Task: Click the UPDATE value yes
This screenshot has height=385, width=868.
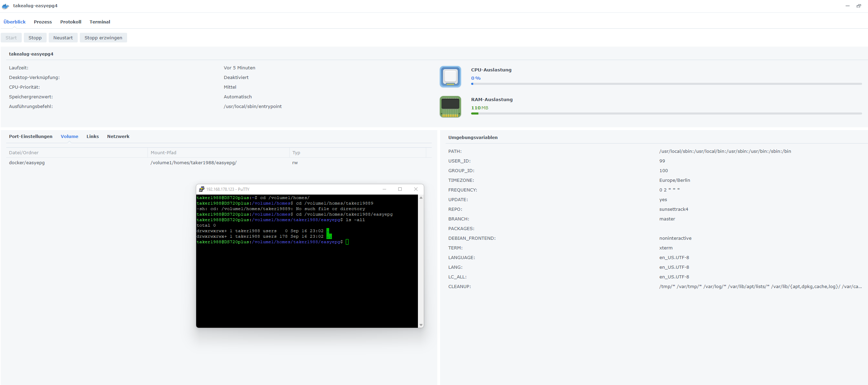Action: (663, 199)
